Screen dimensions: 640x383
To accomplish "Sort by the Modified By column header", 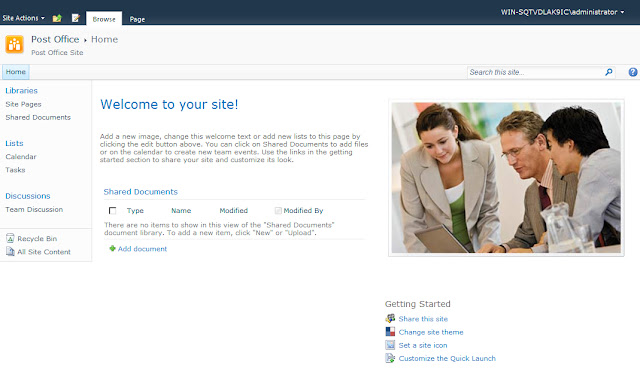I will point(303,211).
